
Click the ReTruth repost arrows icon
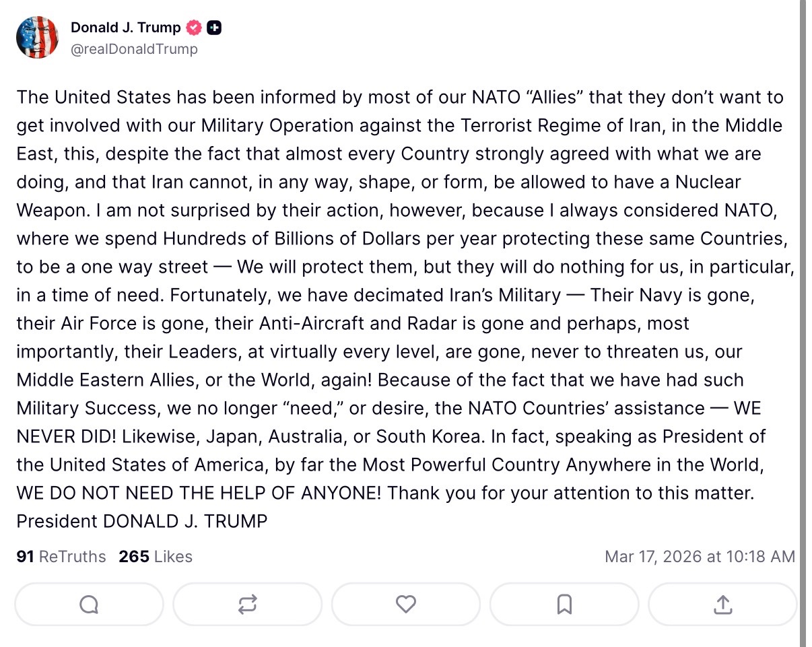coord(247,605)
